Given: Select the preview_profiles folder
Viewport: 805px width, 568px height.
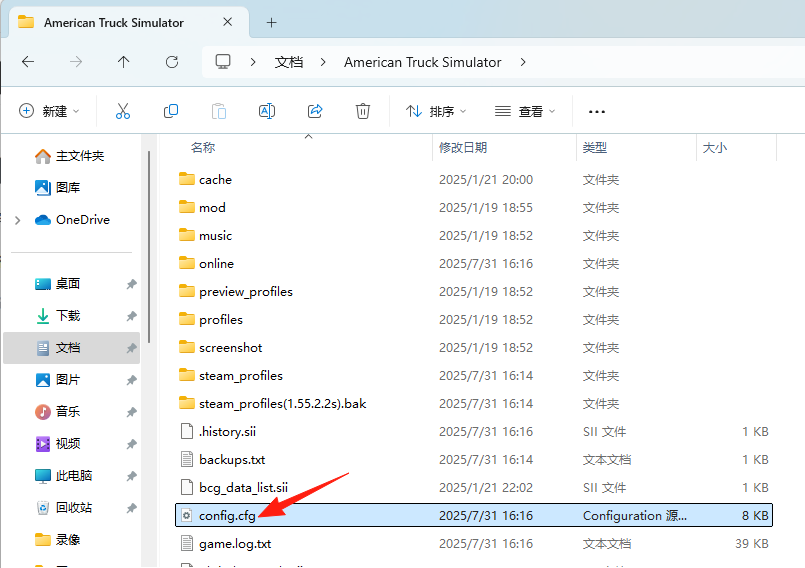Looking at the screenshot, I should click(x=474, y=292).
